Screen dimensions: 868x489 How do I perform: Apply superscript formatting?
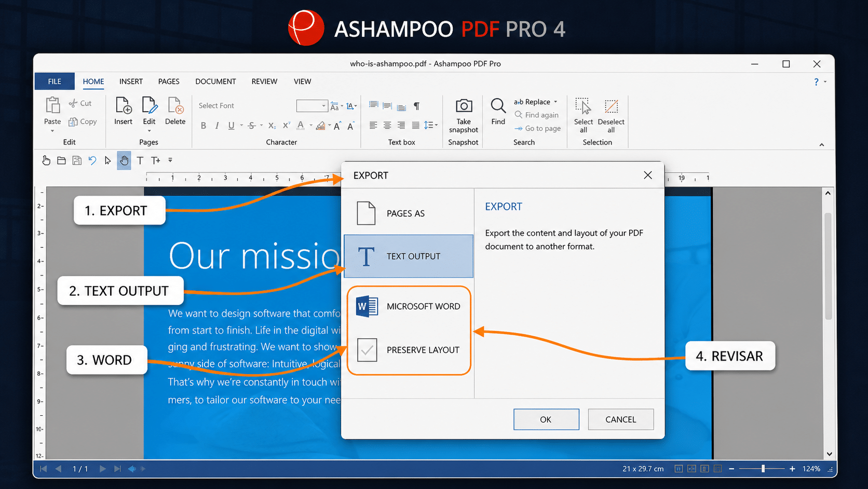click(x=286, y=126)
